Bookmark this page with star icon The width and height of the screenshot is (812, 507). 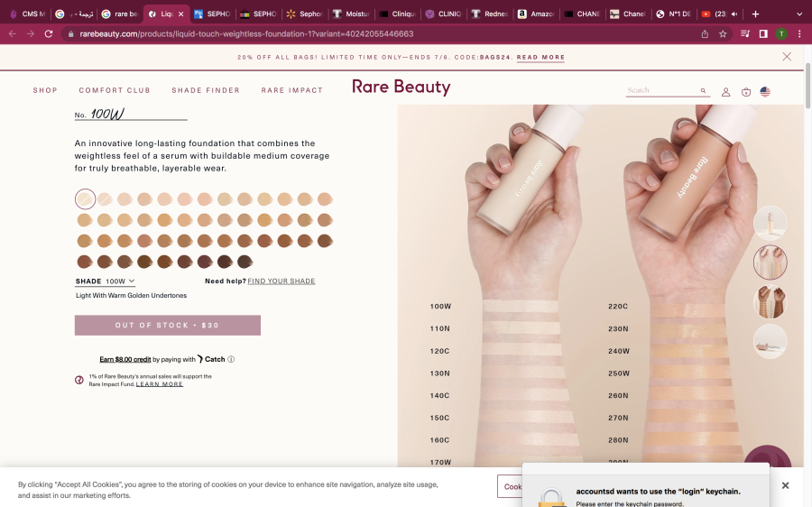[723, 33]
